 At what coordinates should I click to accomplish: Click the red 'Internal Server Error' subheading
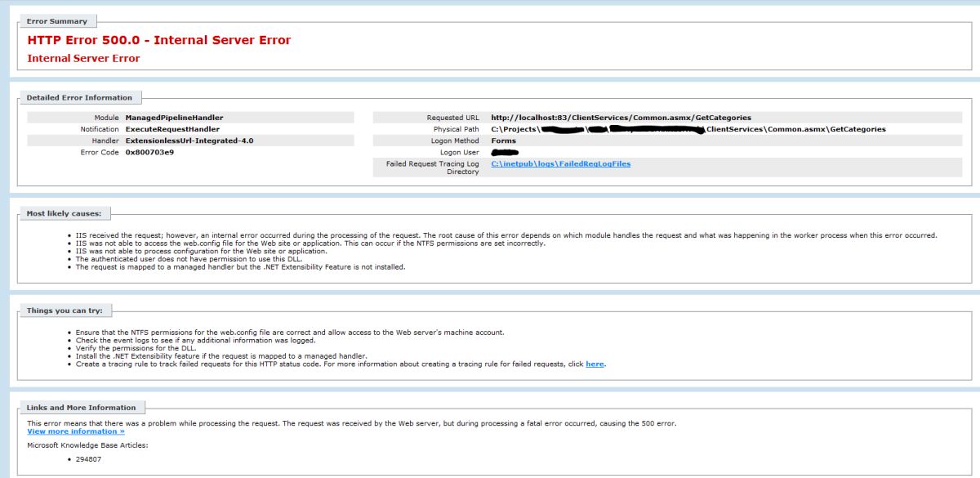pyautogui.click(x=83, y=58)
